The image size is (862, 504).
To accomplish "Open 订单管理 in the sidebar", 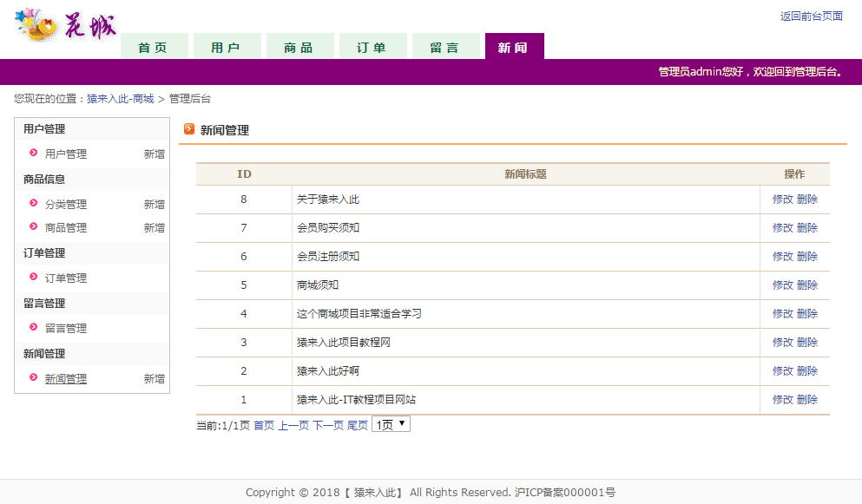I will coord(66,278).
